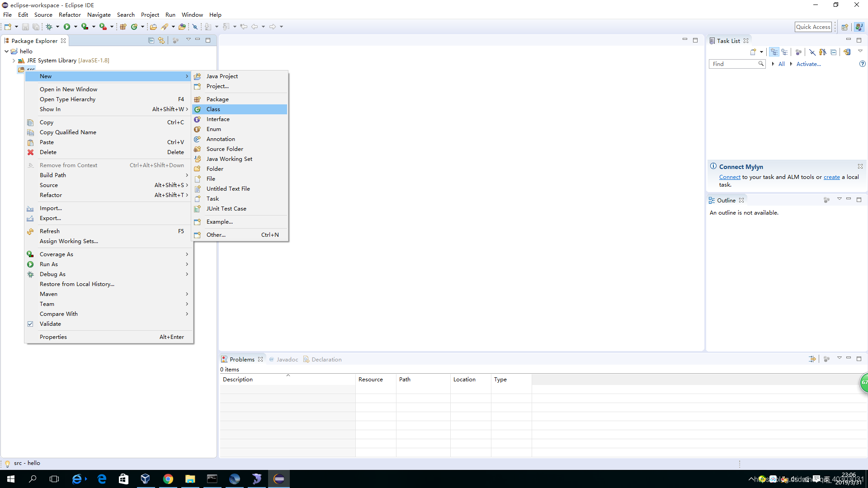
Task: Open the Package Explorer view menu triangle
Action: (x=188, y=40)
